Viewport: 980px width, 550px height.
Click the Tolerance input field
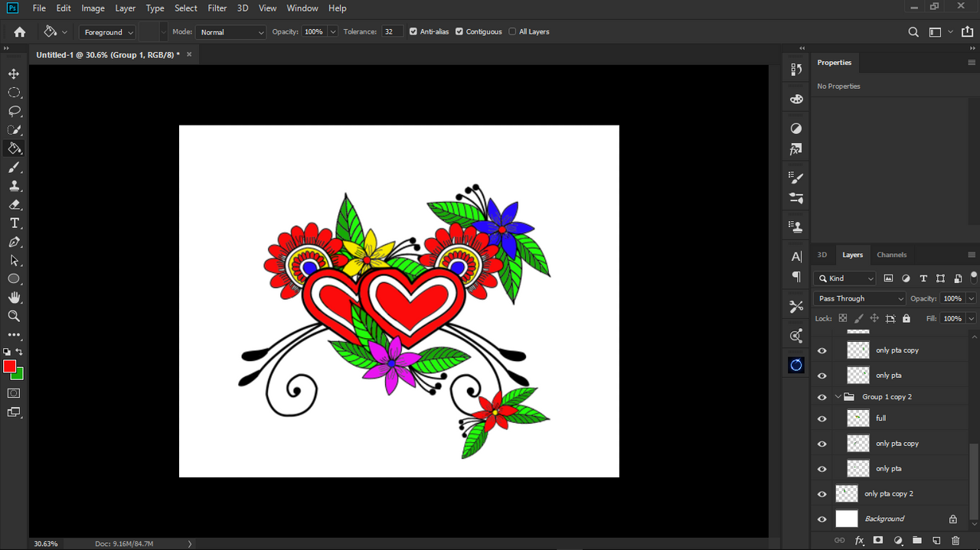(x=392, y=32)
